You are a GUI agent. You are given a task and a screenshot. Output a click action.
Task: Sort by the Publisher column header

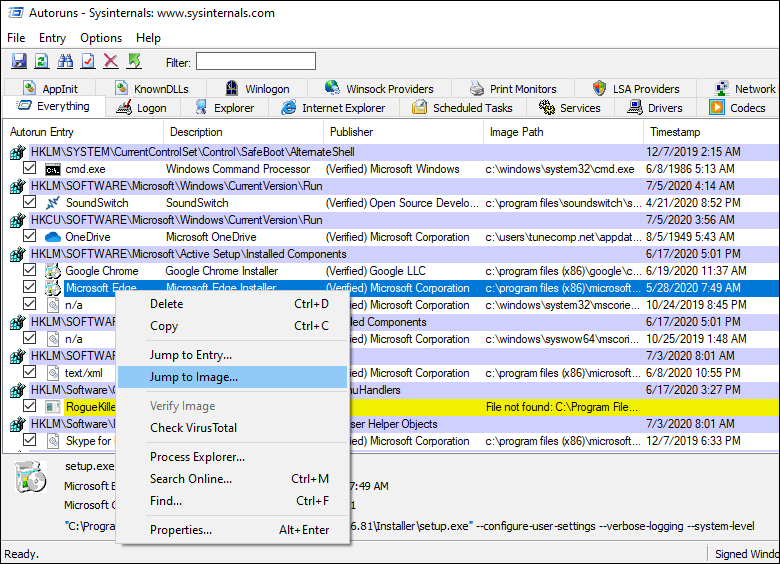point(403,132)
